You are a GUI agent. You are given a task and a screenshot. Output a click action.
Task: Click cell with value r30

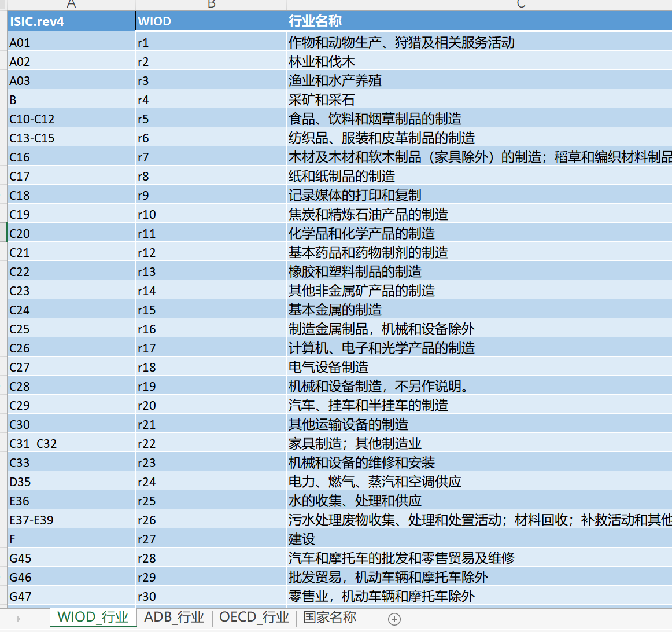(x=211, y=596)
